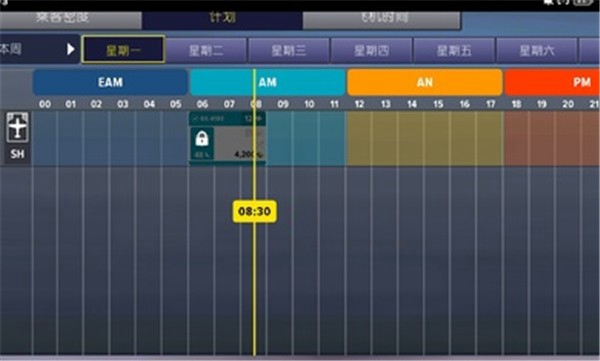Click the lock icon in the flight block
Viewport: 600px width, 361px height.
tap(202, 138)
